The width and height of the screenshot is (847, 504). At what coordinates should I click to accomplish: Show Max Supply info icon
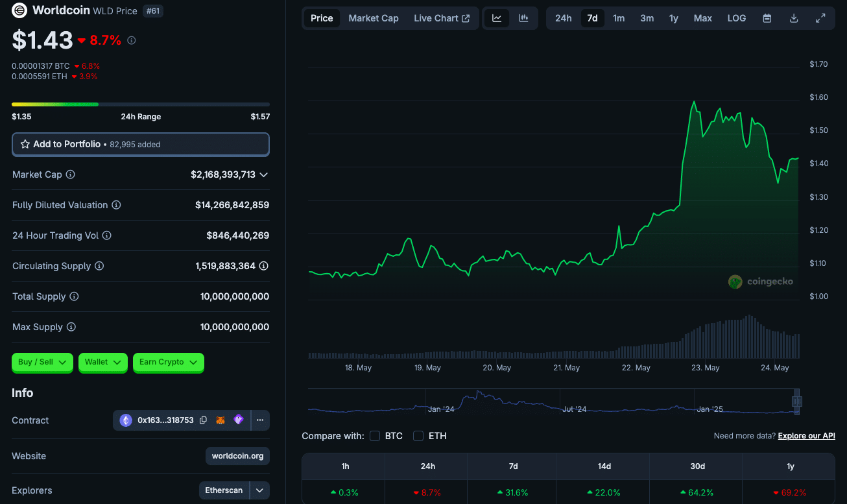coord(71,327)
